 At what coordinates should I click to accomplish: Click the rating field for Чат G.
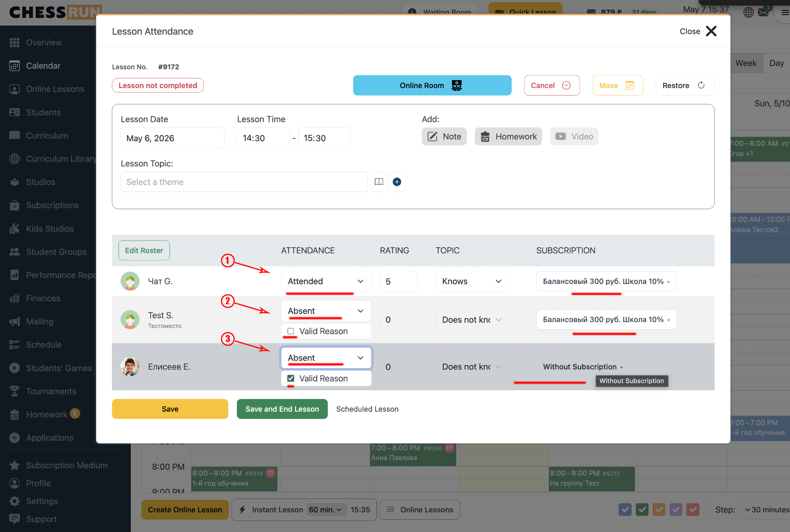click(398, 281)
